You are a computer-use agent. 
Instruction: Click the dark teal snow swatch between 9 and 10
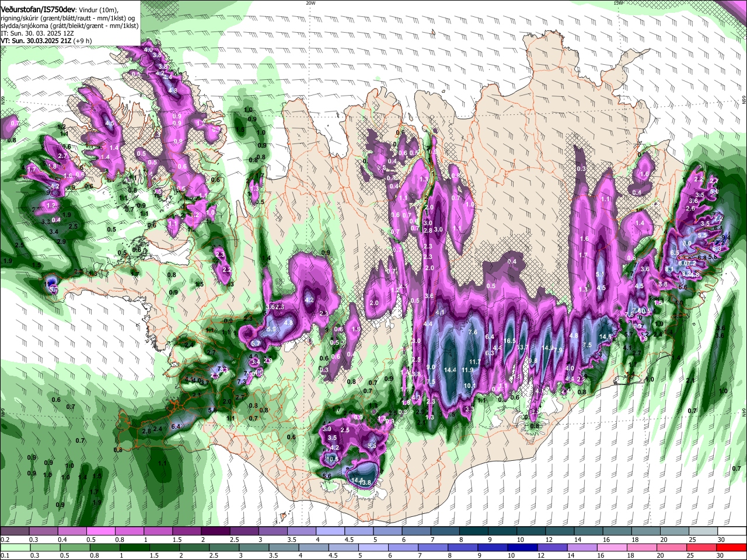(501, 531)
